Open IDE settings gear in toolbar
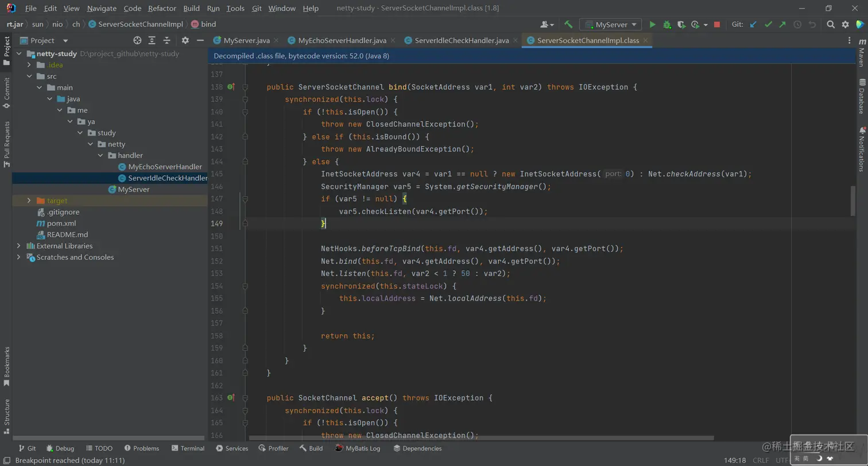Viewport: 868px width, 466px height. point(845,25)
